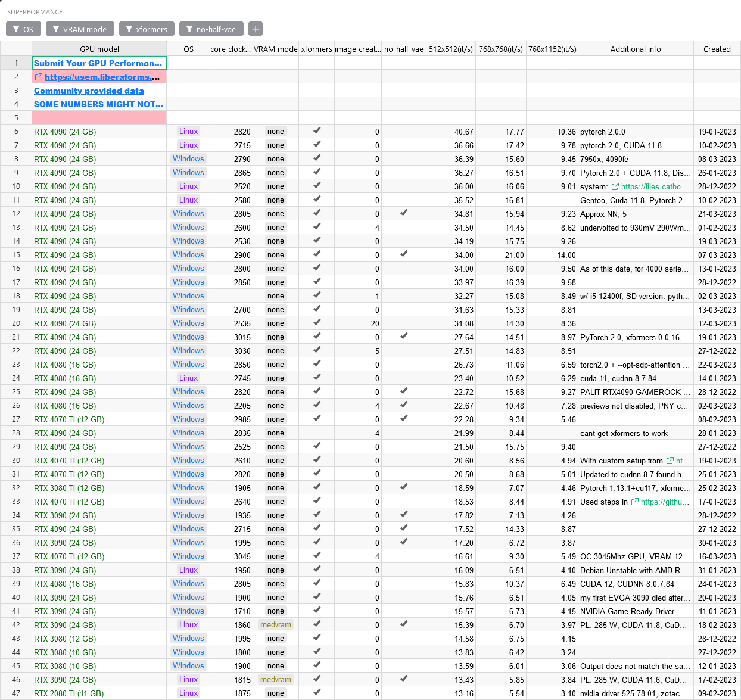Screen dimensions: 741x700
Task: Open the Community provided data link
Action: 89,91
